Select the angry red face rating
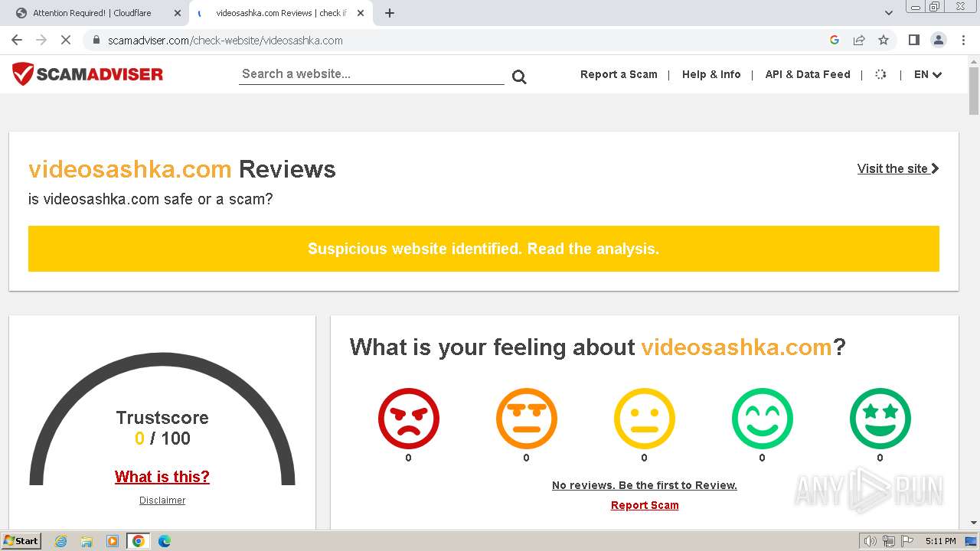 (x=408, y=418)
